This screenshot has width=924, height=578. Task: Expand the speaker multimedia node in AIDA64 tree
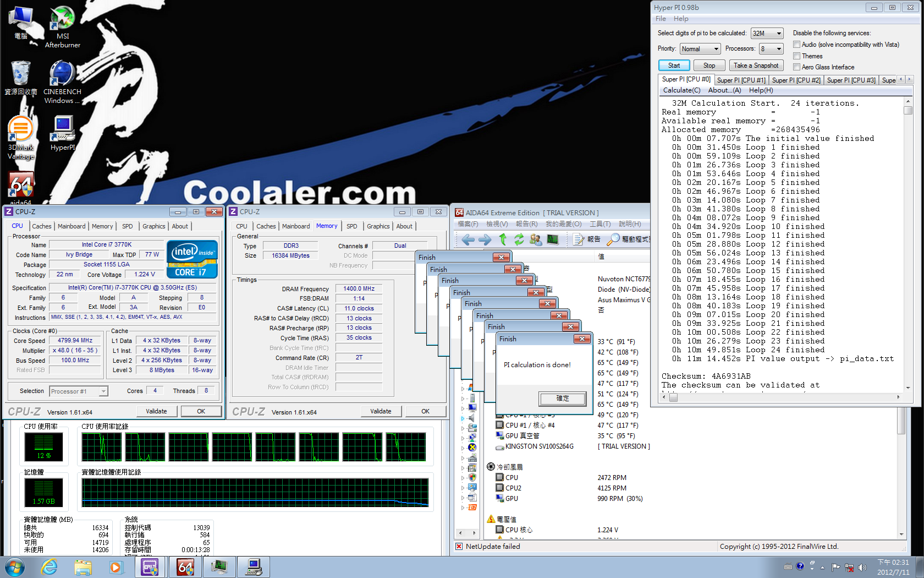coord(463,418)
